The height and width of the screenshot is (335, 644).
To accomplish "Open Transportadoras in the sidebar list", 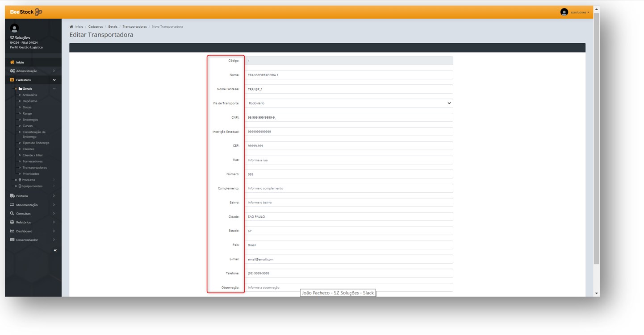I will click(34, 168).
